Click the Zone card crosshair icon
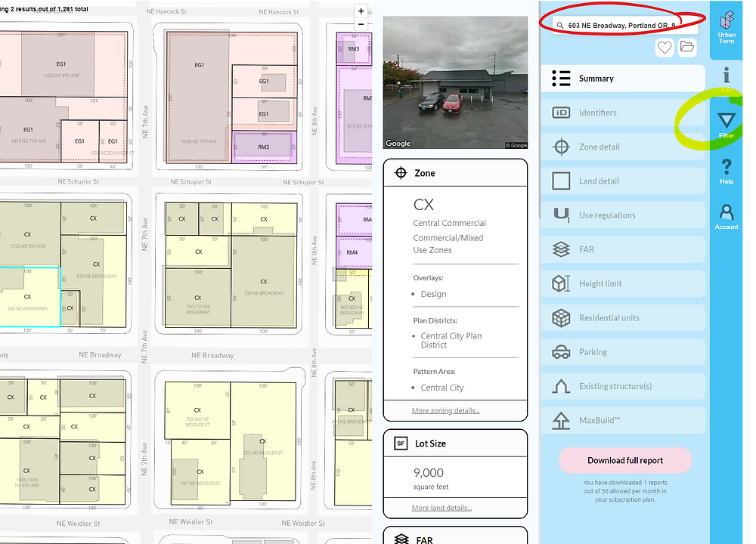The height and width of the screenshot is (544, 756). (401, 173)
